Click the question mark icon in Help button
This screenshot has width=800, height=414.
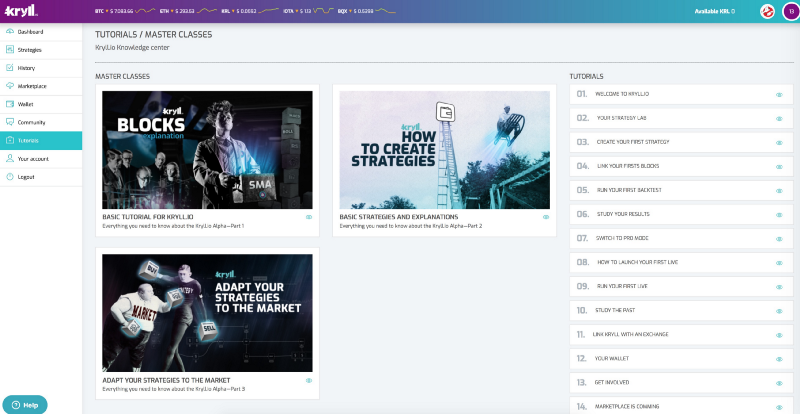(15, 405)
